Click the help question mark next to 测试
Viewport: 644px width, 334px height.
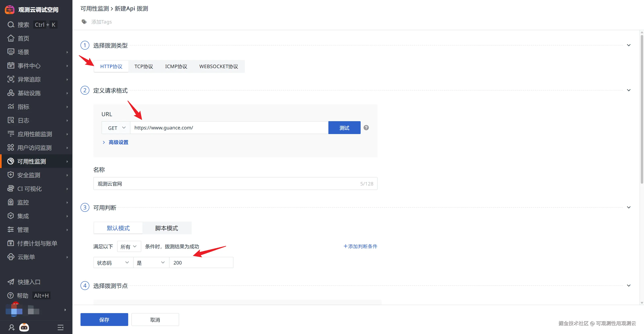[366, 128]
